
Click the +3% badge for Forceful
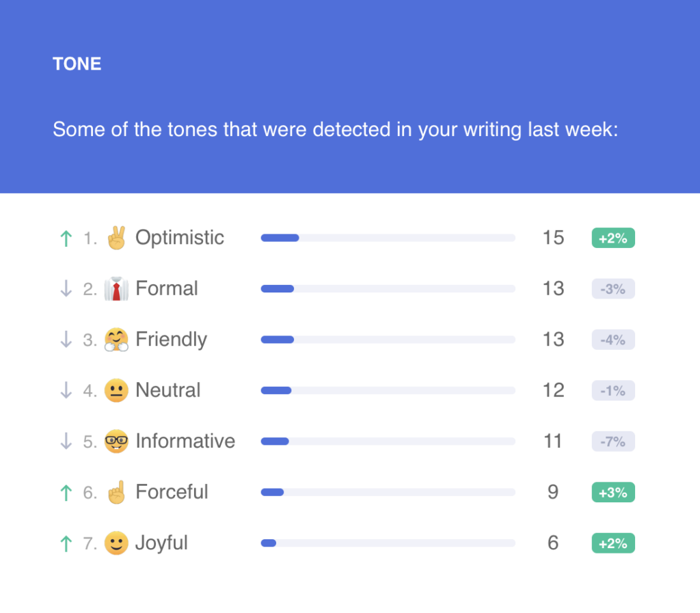pos(613,492)
